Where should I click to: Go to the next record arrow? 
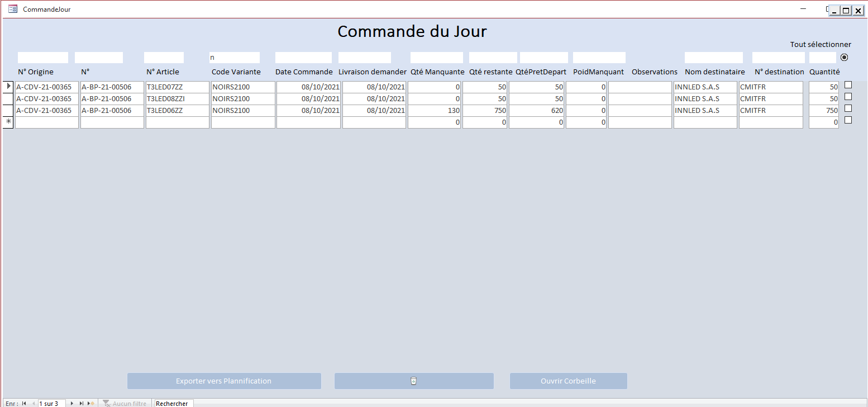72,403
